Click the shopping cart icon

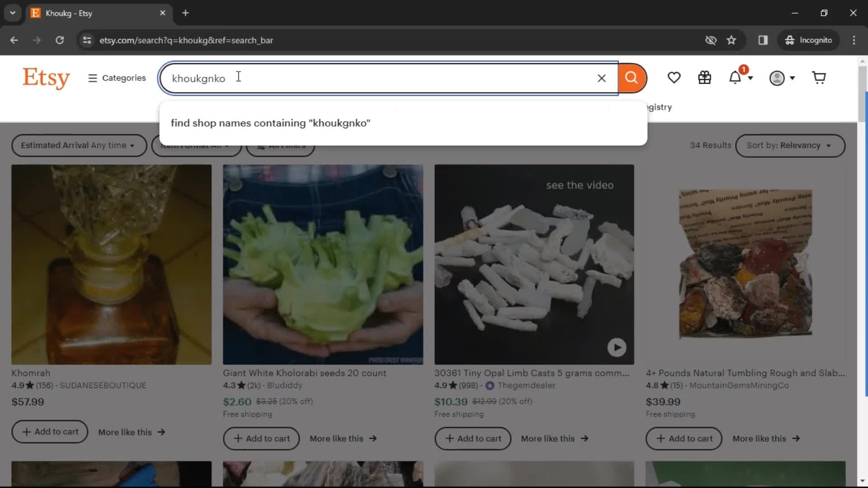click(819, 77)
